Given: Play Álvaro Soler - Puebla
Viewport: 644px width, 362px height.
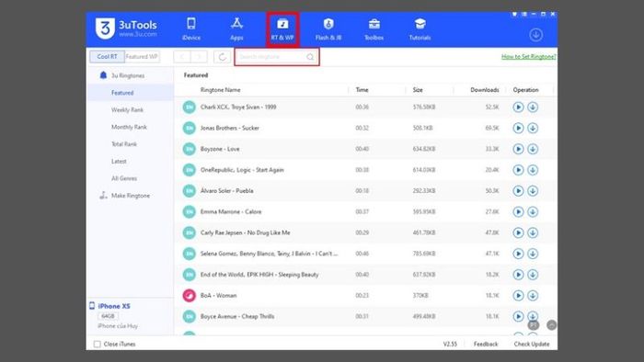Looking at the screenshot, I should click(x=518, y=190).
